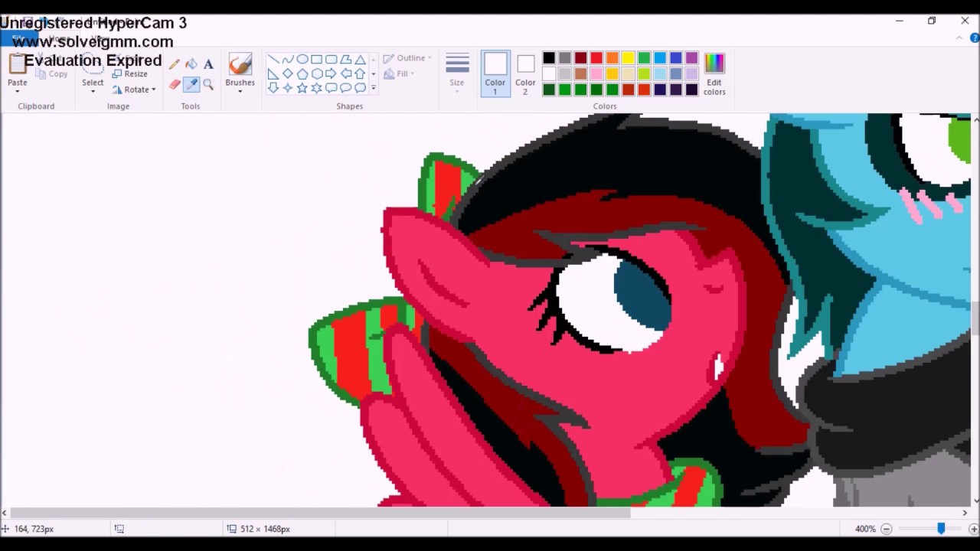Select the Eraser tool
This screenshot has height=551, width=980.
tap(175, 84)
